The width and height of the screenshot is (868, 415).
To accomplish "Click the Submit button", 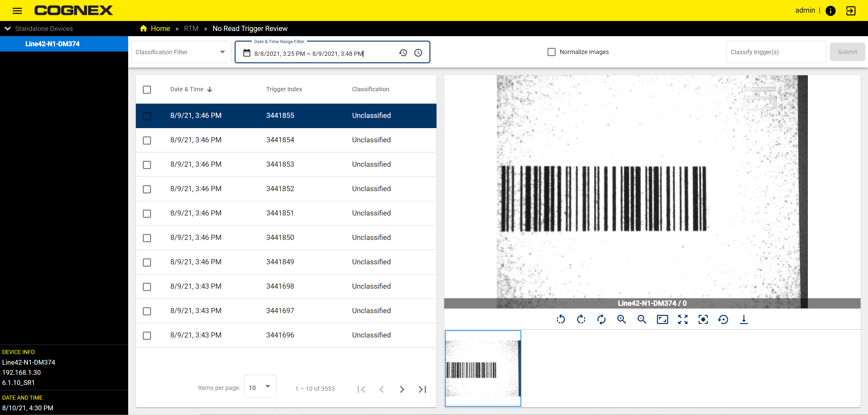I will pos(847,52).
